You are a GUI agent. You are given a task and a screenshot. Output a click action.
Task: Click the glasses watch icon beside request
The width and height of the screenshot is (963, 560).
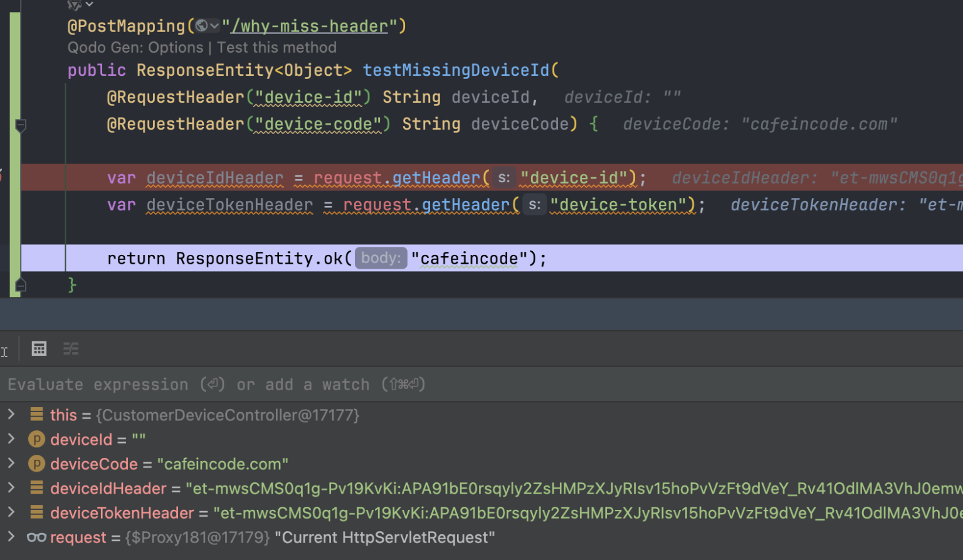(36, 537)
